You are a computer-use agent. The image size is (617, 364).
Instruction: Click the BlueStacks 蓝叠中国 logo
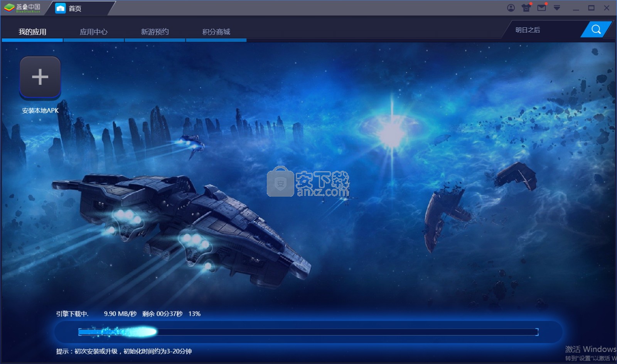[22, 8]
